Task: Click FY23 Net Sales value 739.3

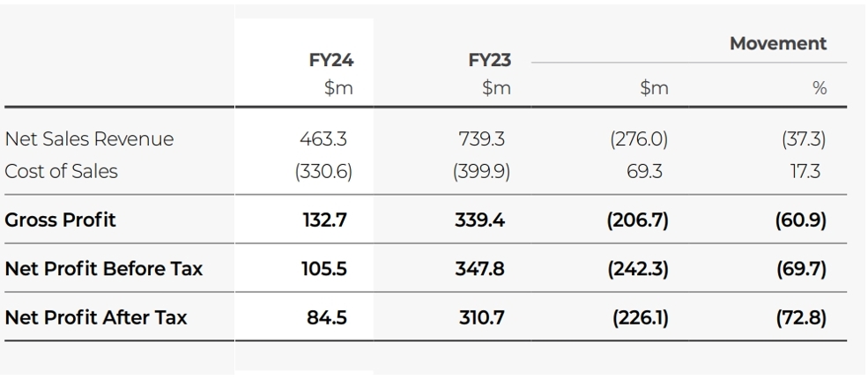Action: tap(482, 138)
